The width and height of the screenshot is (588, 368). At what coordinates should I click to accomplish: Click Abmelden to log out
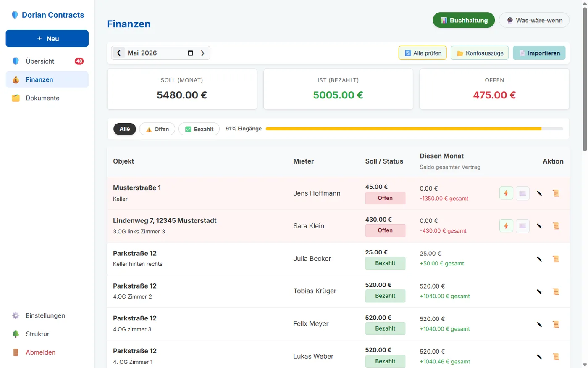47,352
